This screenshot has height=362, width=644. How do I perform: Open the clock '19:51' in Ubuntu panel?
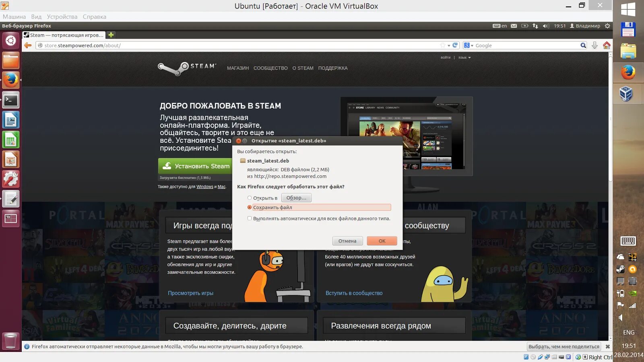click(x=559, y=26)
